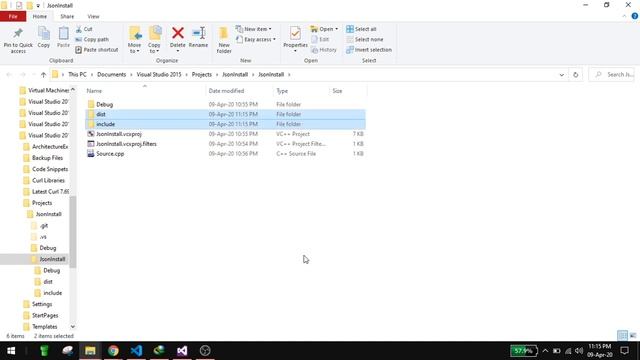
Task: Click the Paste ribbon icon
Action: coord(63,38)
